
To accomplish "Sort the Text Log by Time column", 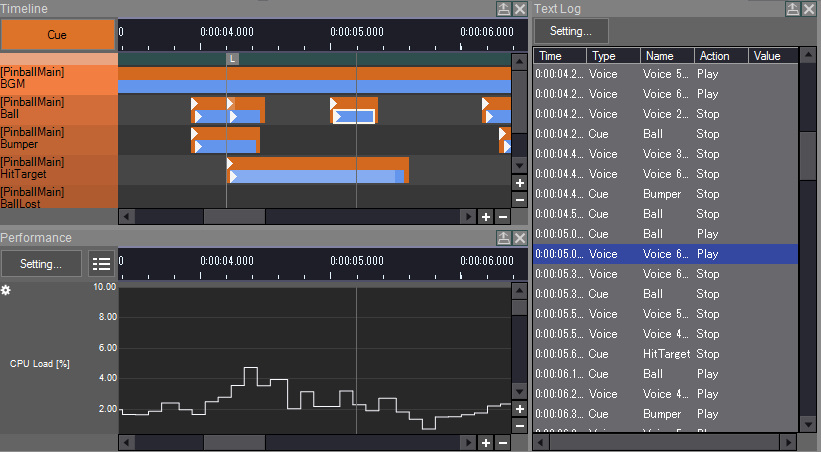I will [560, 56].
